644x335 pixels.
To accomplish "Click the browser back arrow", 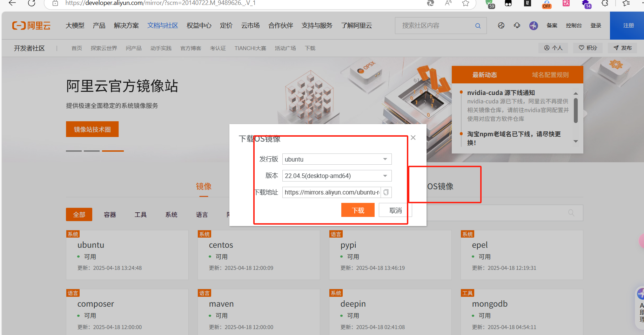I will pyautogui.click(x=12, y=3).
